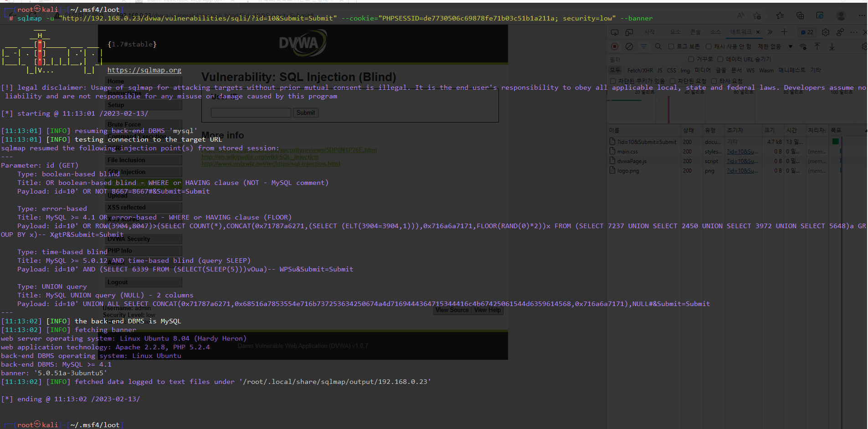Open the main.css row initiator link
The image size is (868, 429).
[x=743, y=152]
